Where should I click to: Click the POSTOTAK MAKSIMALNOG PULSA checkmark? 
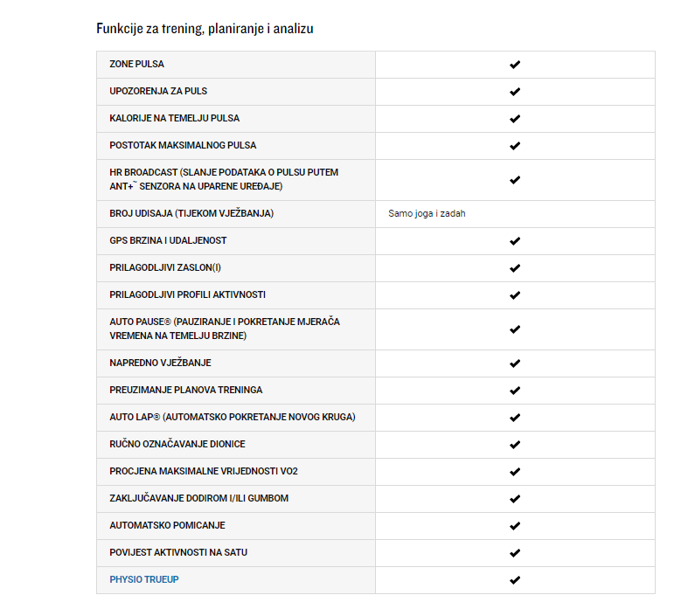515,146
